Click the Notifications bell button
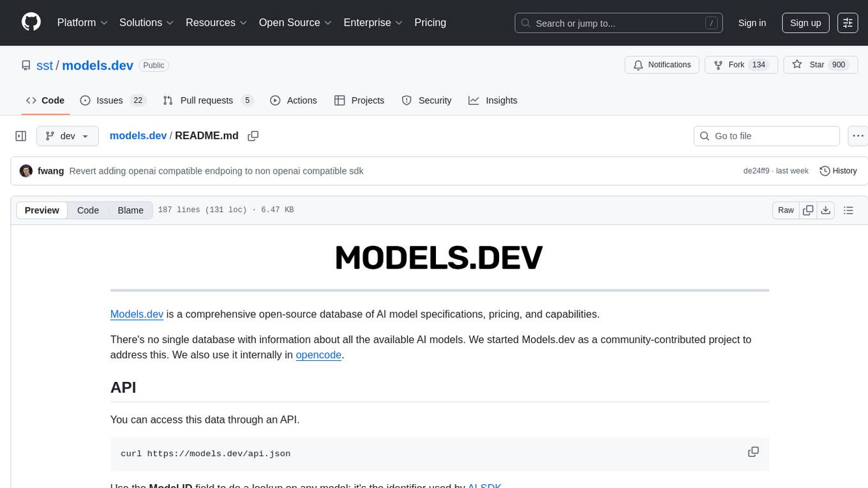Screen dimensions: 868x488 [662, 65]
